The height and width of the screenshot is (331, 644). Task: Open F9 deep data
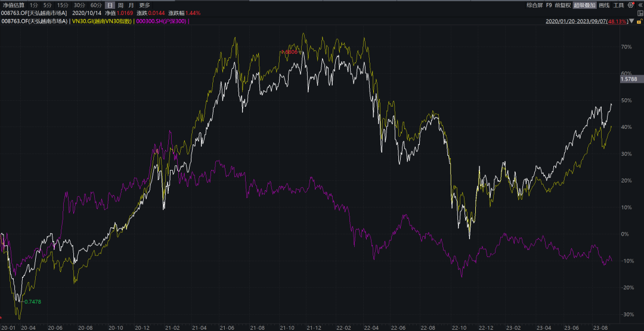549,5
